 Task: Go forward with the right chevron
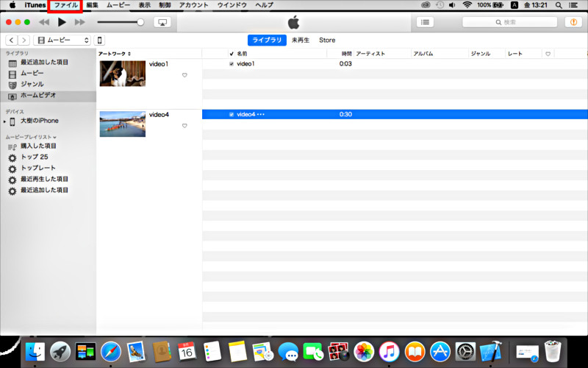[24, 40]
